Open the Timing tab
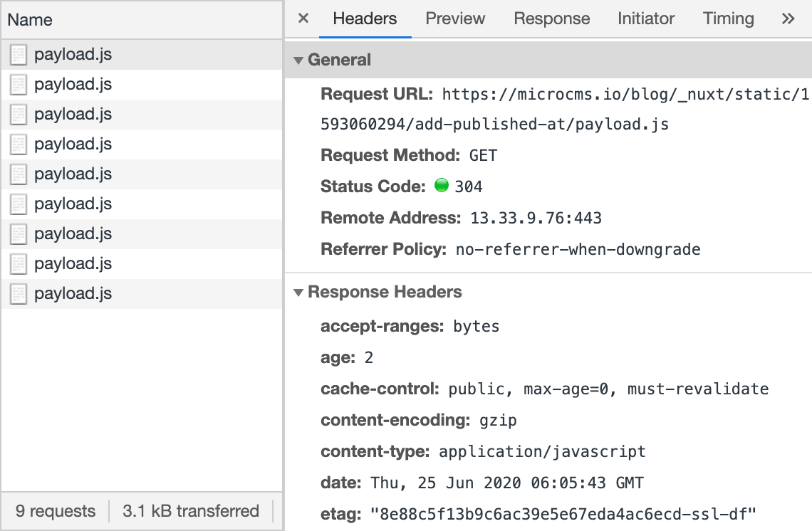 click(x=728, y=19)
